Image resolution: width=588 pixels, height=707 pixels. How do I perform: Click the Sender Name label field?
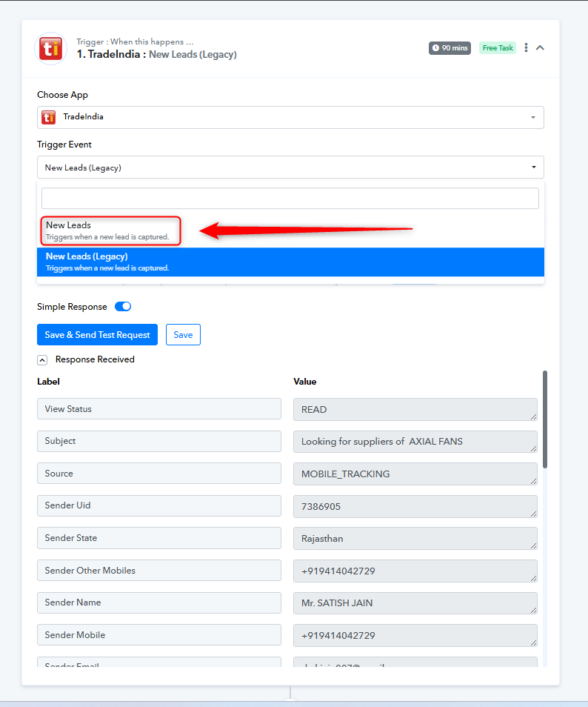pyautogui.click(x=159, y=603)
